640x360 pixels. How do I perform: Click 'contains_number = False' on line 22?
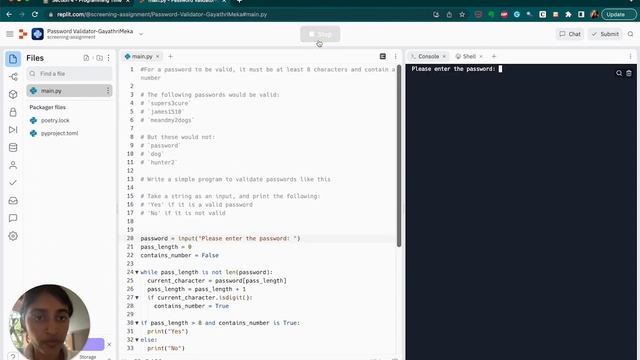point(180,256)
